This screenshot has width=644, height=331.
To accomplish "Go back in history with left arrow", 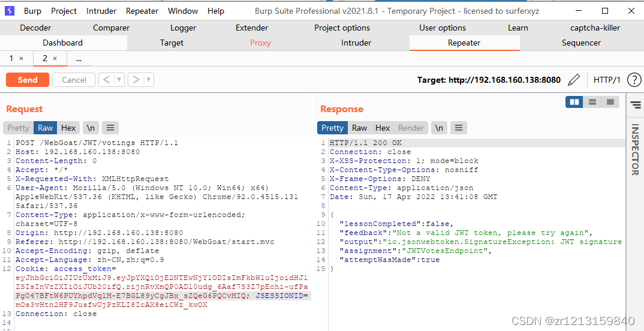I will click(x=106, y=80).
